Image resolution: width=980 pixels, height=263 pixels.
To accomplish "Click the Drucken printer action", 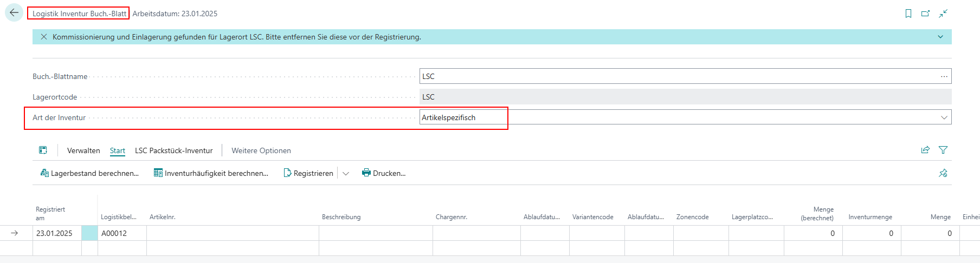I will 384,173.
